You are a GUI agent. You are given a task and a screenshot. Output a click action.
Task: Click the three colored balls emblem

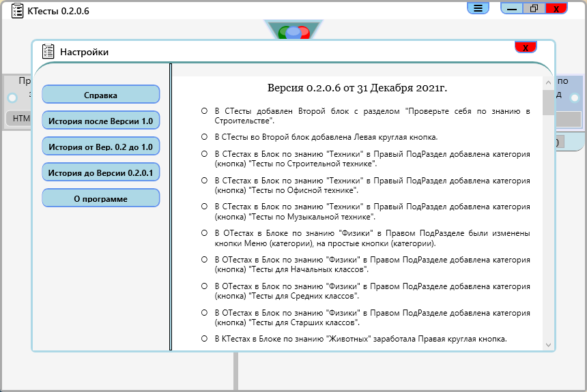tap(294, 32)
